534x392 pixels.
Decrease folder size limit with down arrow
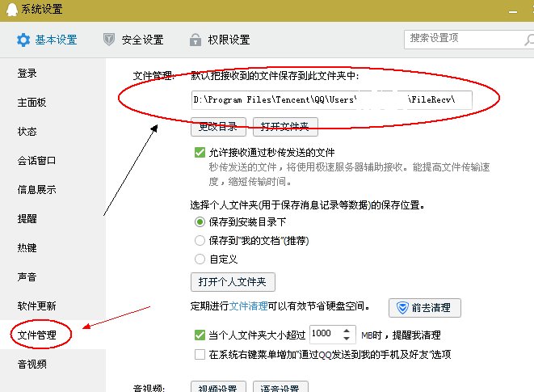(347, 339)
